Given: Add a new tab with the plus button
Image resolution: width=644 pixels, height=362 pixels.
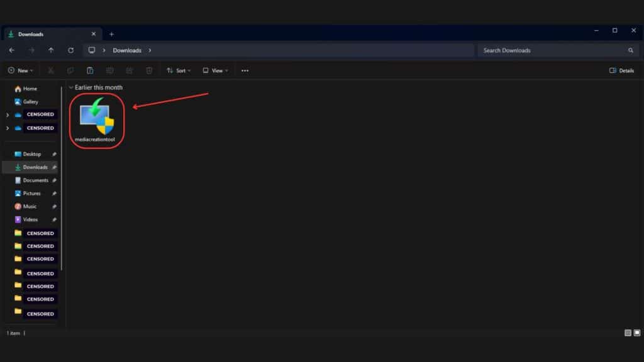Looking at the screenshot, I should point(112,34).
